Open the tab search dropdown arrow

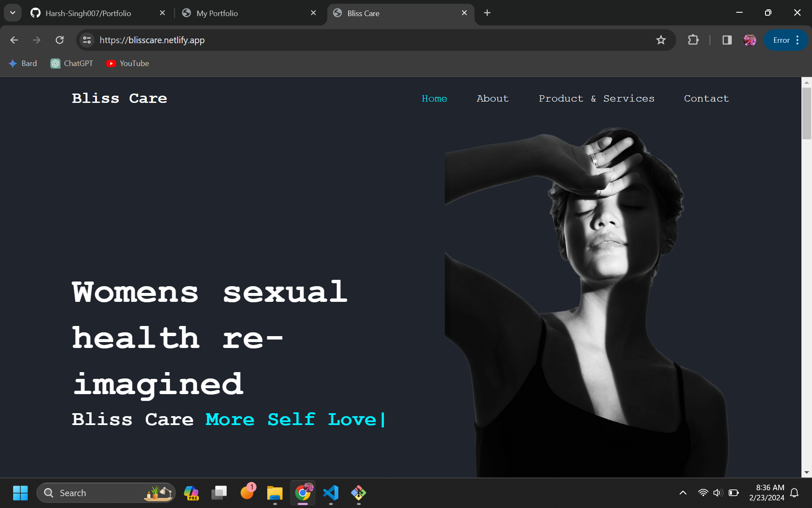(13, 13)
